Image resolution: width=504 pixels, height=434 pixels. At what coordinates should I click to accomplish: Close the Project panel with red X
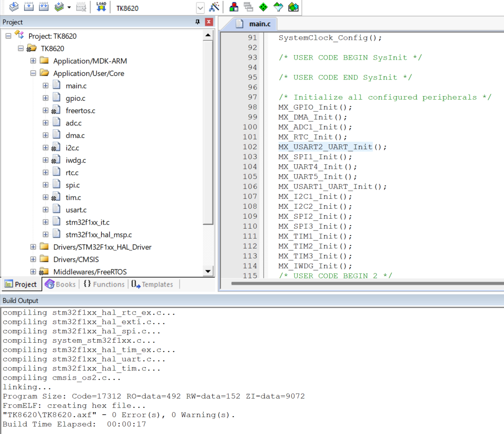tap(209, 22)
